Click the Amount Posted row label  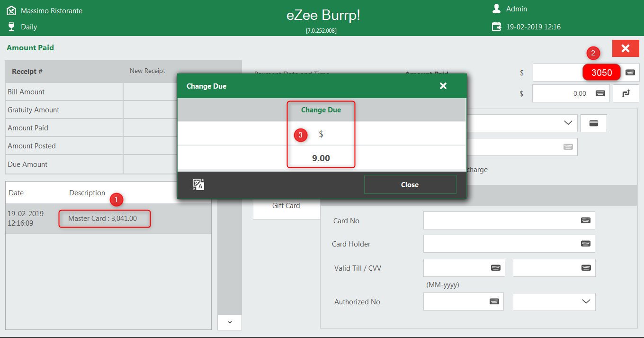pyautogui.click(x=32, y=146)
